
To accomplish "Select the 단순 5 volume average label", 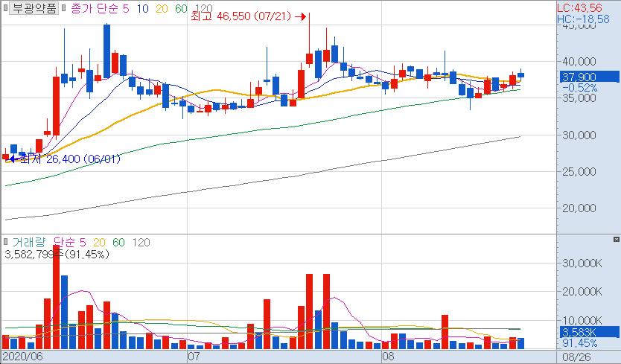I will (69, 242).
